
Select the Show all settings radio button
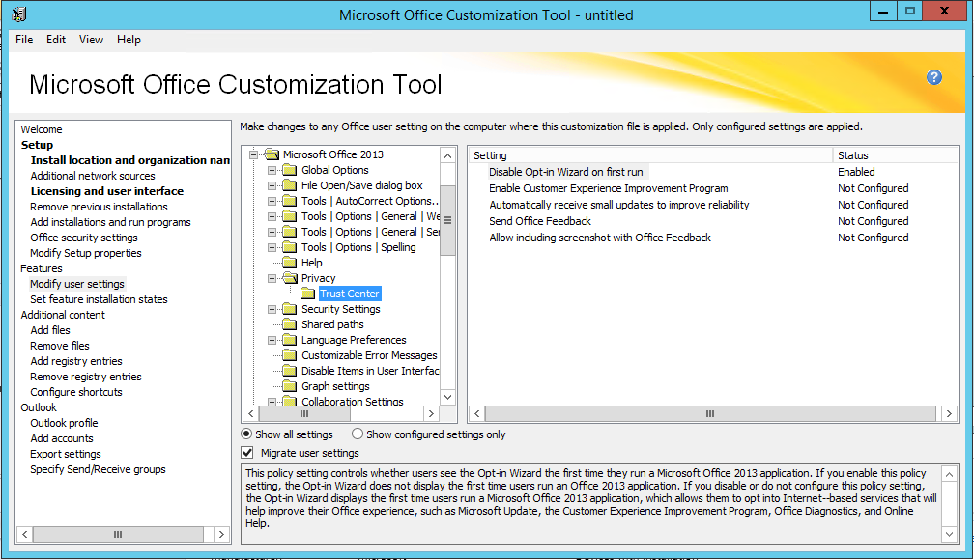pos(247,434)
